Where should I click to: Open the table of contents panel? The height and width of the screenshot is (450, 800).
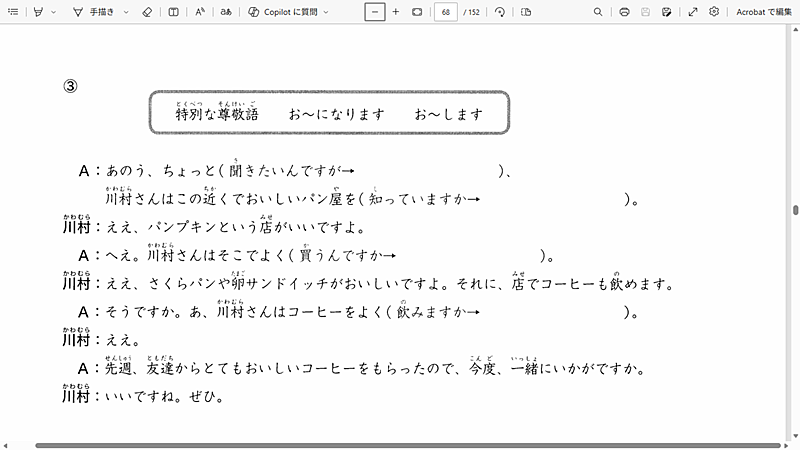pos(12,12)
